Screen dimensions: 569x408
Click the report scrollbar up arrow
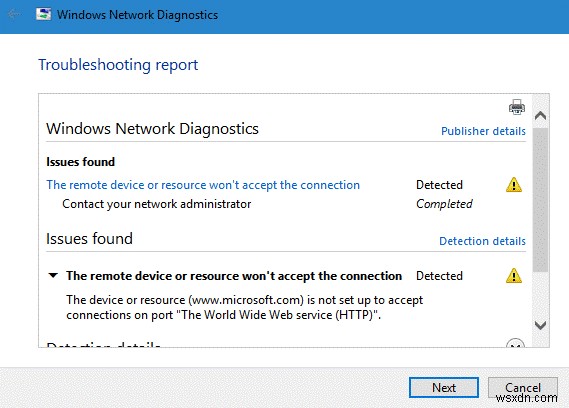pos(540,115)
